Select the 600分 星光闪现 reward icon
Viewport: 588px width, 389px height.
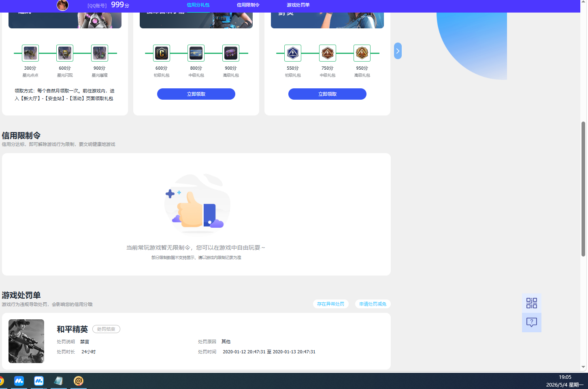coord(65,53)
